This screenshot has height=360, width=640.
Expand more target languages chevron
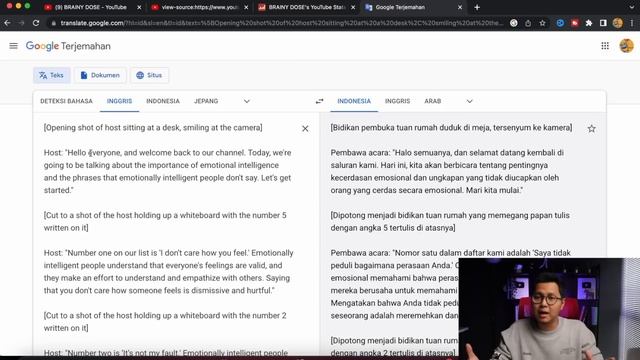(469, 101)
